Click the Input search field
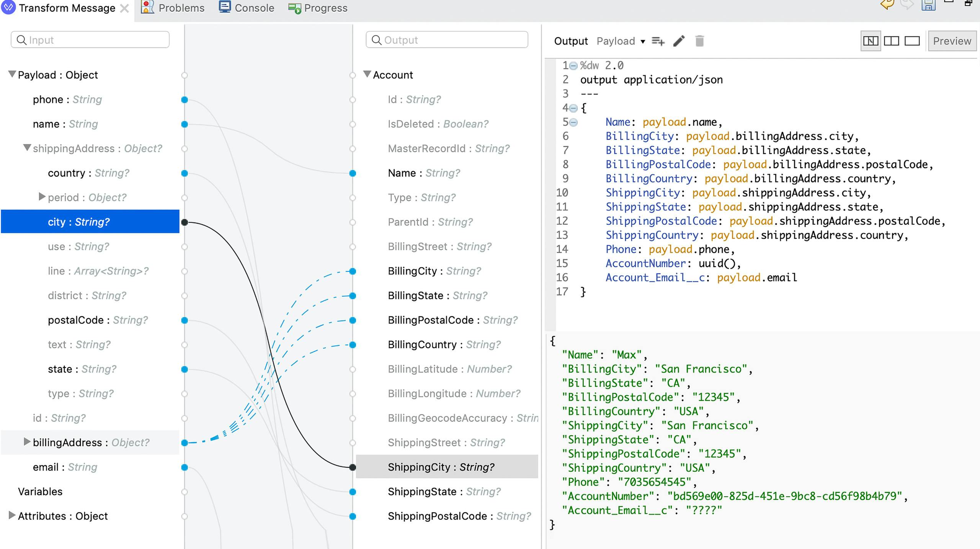Image resolution: width=980 pixels, height=549 pixels. [91, 40]
